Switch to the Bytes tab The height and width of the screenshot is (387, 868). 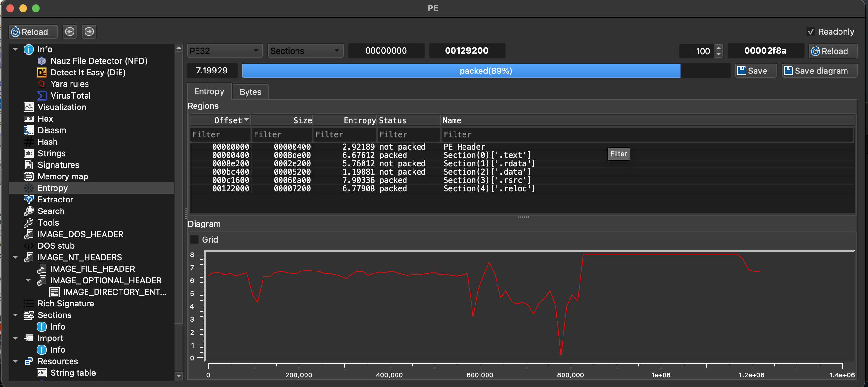pyautogui.click(x=250, y=92)
